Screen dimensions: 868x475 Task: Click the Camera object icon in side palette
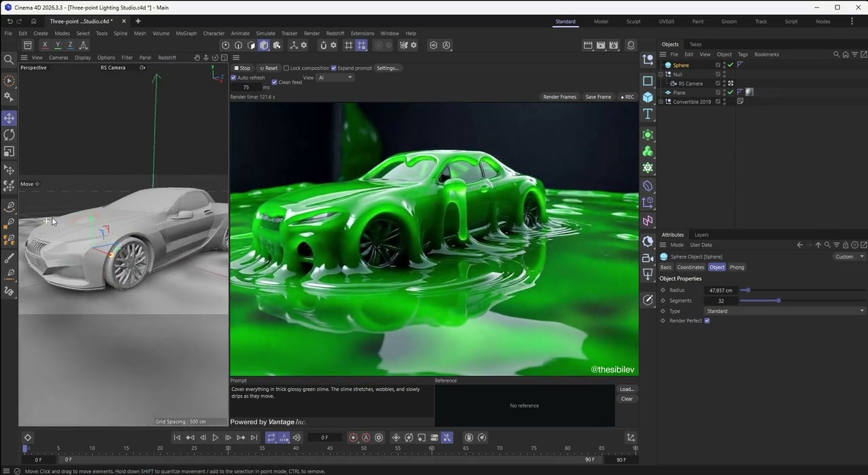(648, 258)
